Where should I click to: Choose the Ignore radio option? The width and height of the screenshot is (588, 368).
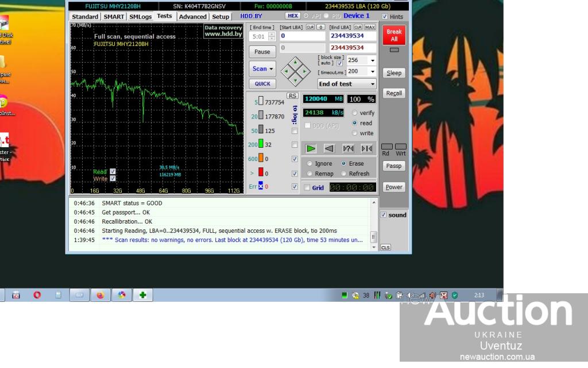[x=310, y=163]
